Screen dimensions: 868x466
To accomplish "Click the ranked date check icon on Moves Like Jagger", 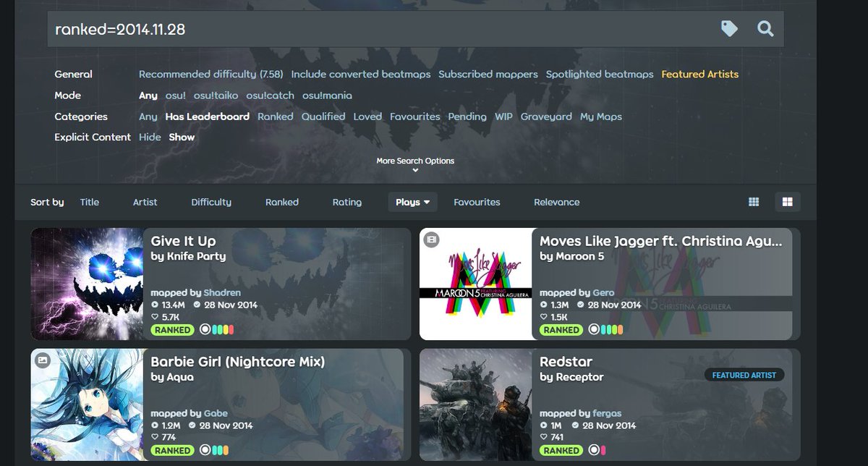I will point(580,305).
